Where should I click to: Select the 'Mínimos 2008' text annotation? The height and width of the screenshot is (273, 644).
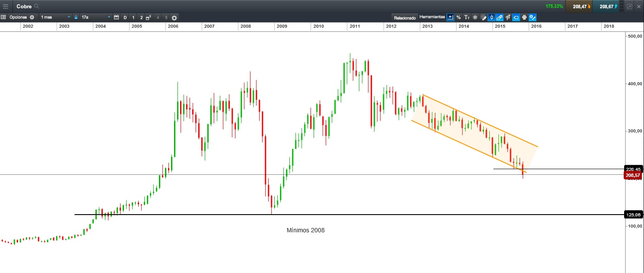[x=305, y=230]
